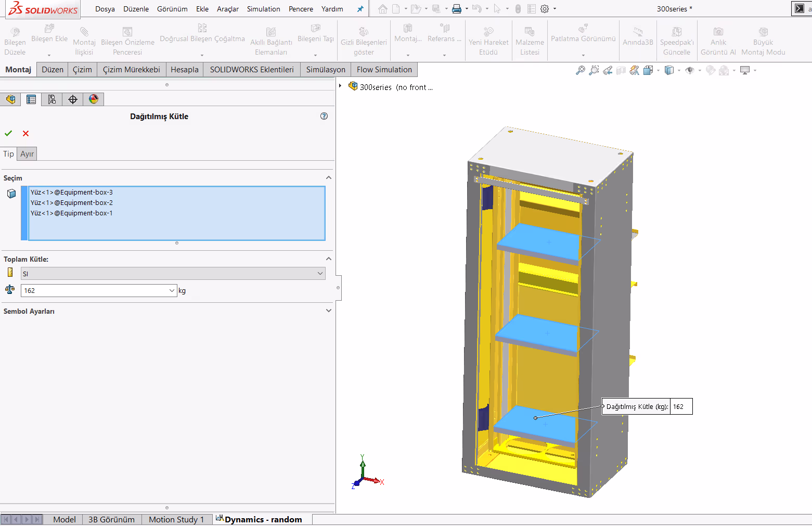Switch to the SOLIDWORKS Eklentileri tab
812x526 pixels.
tap(252, 70)
